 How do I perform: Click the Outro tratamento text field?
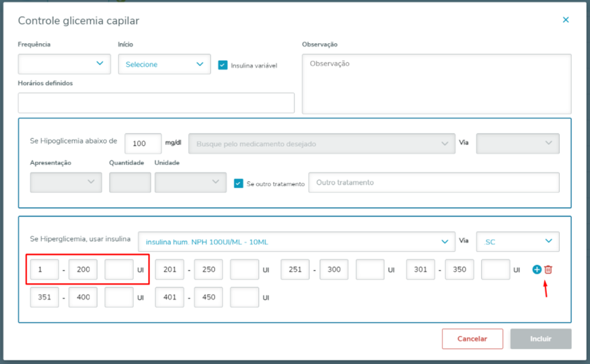[434, 182]
